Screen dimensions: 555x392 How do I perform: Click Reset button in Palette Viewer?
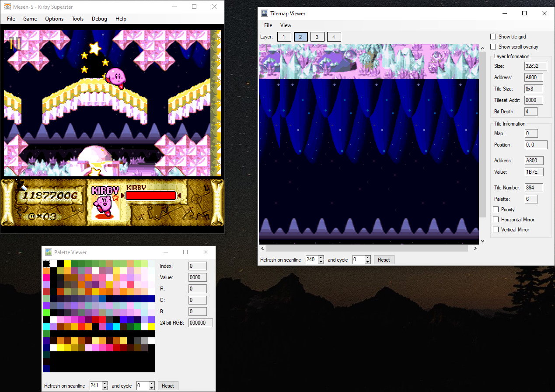[x=168, y=386]
